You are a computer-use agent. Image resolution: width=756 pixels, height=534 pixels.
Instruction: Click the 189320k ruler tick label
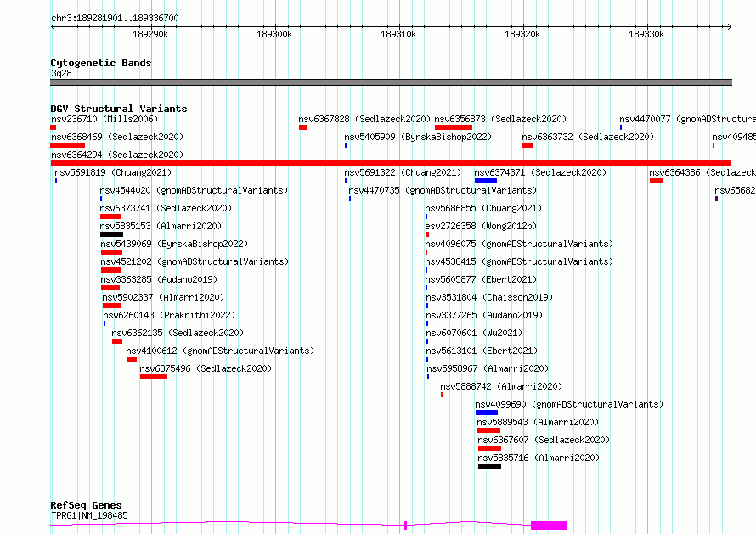point(522,34)
